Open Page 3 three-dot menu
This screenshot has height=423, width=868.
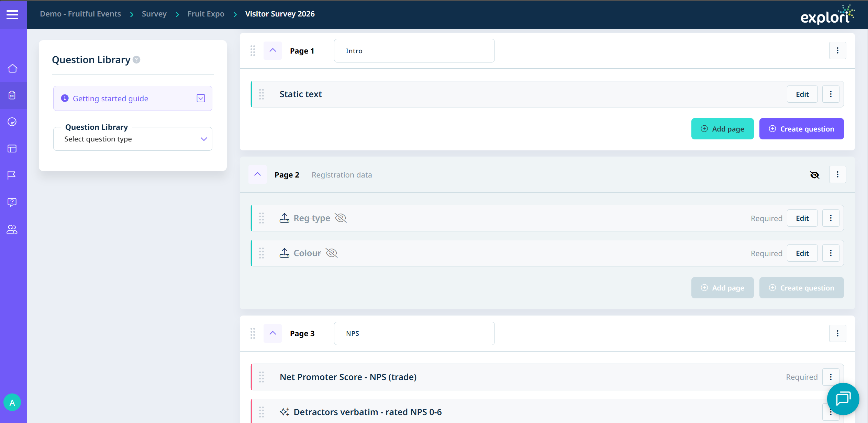[837, 333]
